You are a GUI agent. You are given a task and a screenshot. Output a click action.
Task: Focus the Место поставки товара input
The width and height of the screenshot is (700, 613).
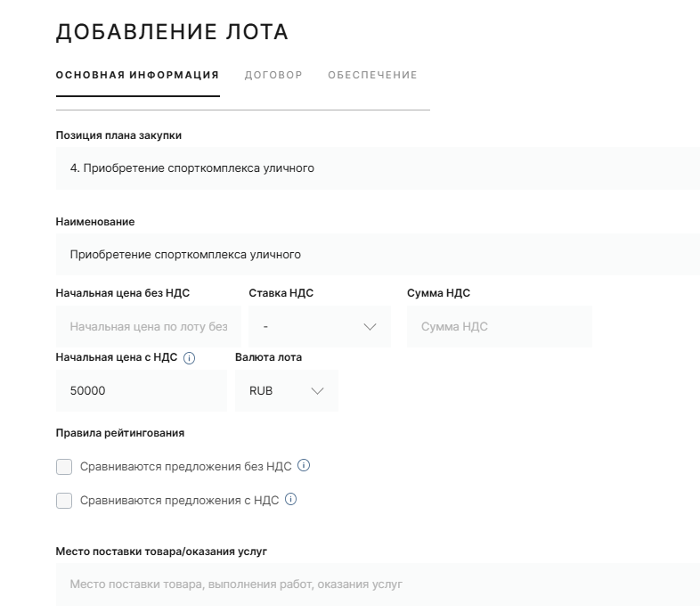click(x=378, y=584)
